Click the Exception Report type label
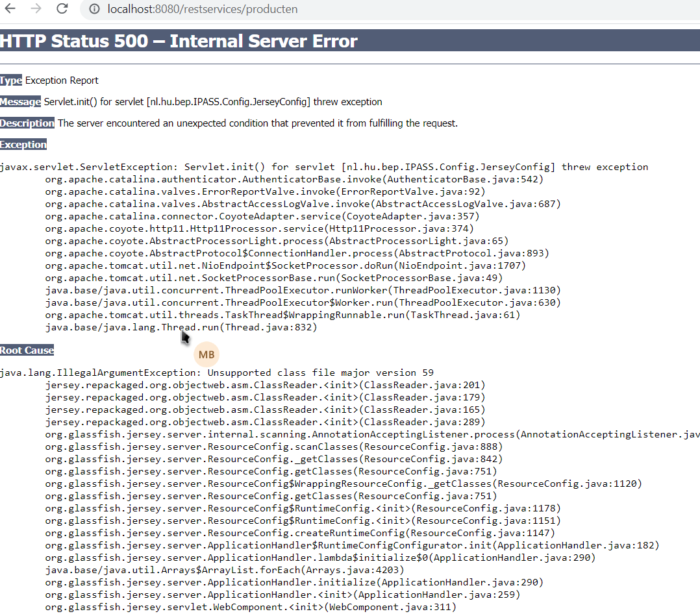The height and width of the screenshot is (614, 700). pyautogui.click(x=62, y=80)
